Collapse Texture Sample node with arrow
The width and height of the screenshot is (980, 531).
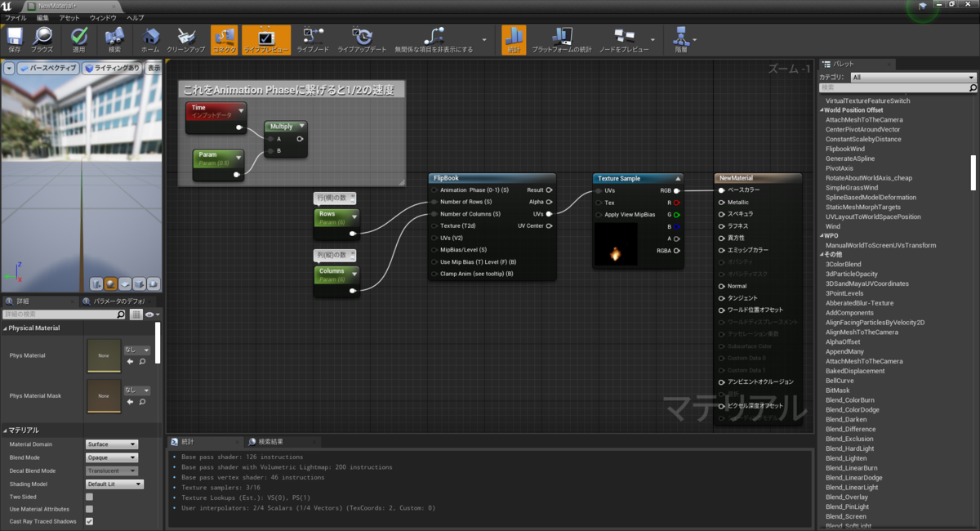tap(678, 178)
